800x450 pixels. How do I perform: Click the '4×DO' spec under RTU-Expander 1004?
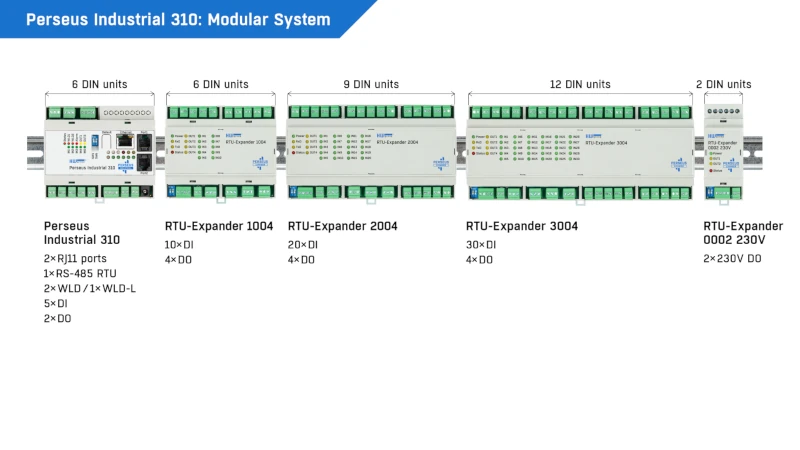[178, 260]
